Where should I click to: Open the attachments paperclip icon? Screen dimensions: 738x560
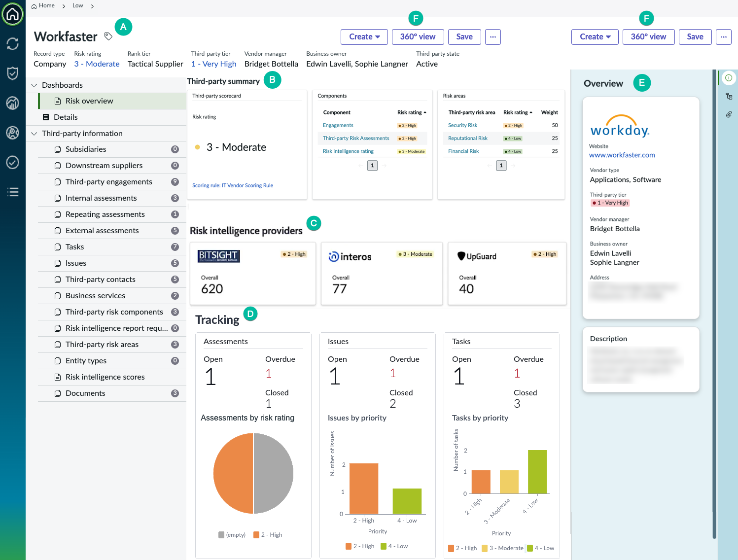(729, 114)
